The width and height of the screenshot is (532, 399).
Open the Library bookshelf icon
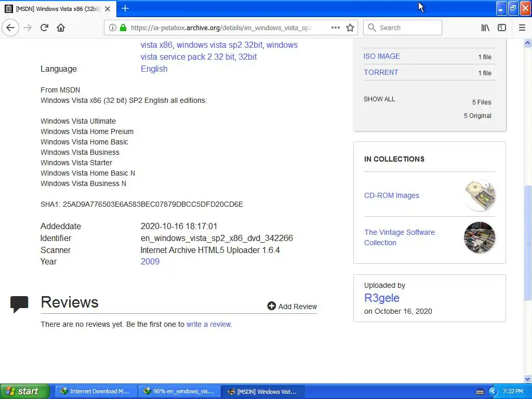[x=485, y=28]
